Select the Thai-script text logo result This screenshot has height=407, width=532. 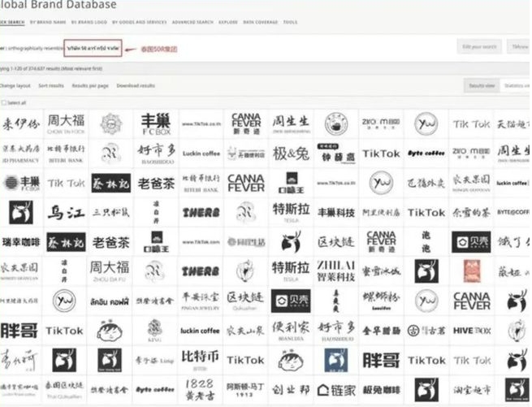[x=110, y=301]
